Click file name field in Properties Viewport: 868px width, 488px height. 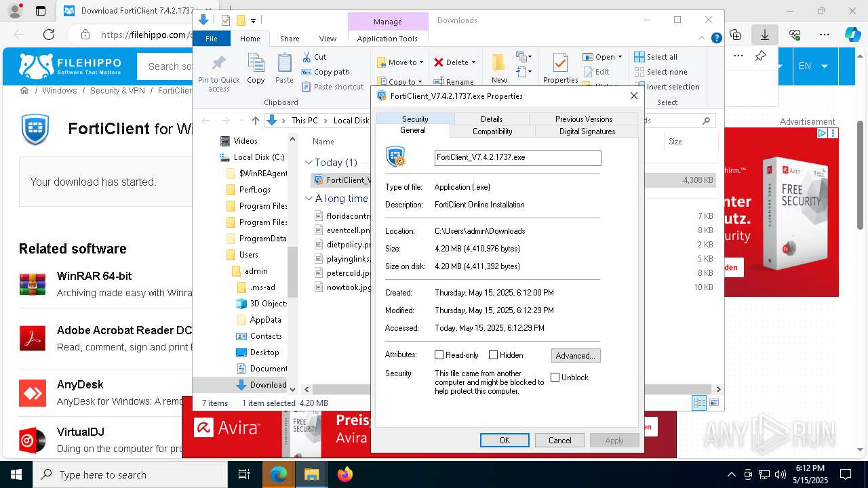pos(517,157)
